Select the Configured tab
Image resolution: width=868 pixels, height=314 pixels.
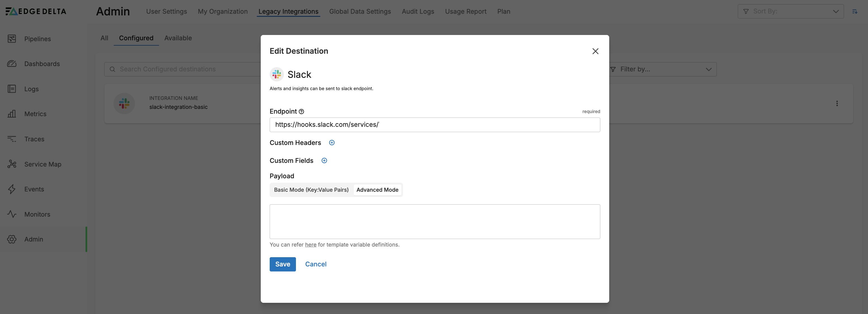click(136, 38)
